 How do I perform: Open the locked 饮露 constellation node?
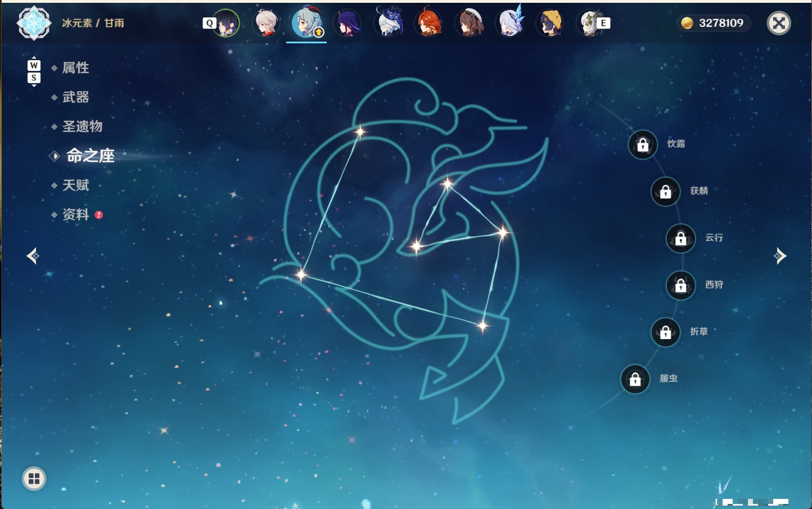[x=643, y=145]
